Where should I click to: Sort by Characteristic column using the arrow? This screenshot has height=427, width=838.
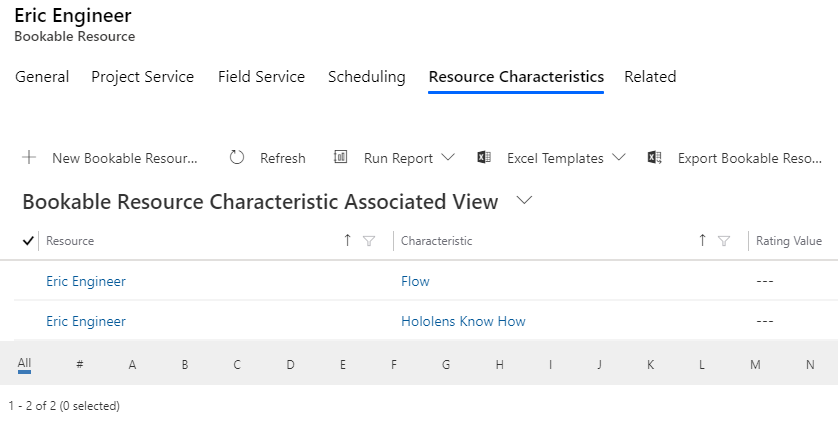tap(702, 240)
